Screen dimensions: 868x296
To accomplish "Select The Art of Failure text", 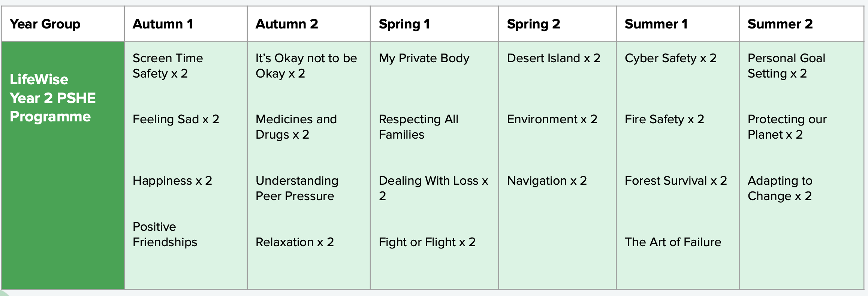I will click(x=673, y=242).
